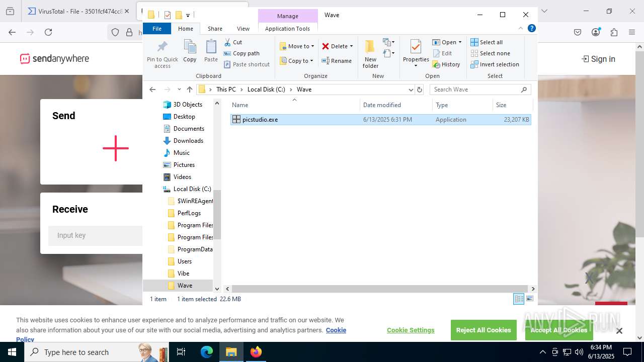
Task: Click the plus icon to send files
Action: click(116, 148)
